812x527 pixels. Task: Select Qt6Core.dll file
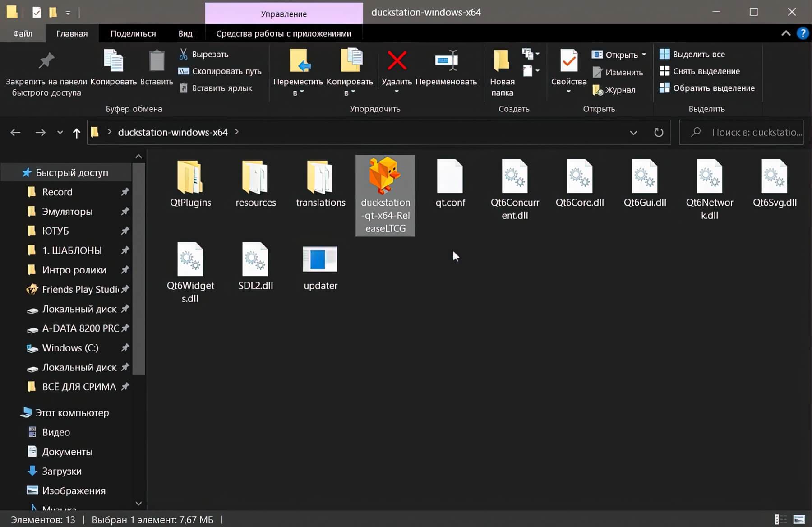[x=580, y=184]
